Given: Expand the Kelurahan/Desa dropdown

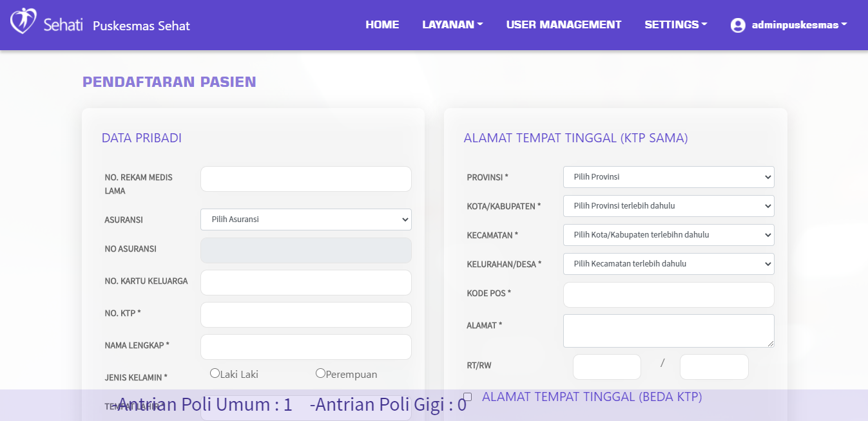Looking at the screenshot, I should coord(668,264).
